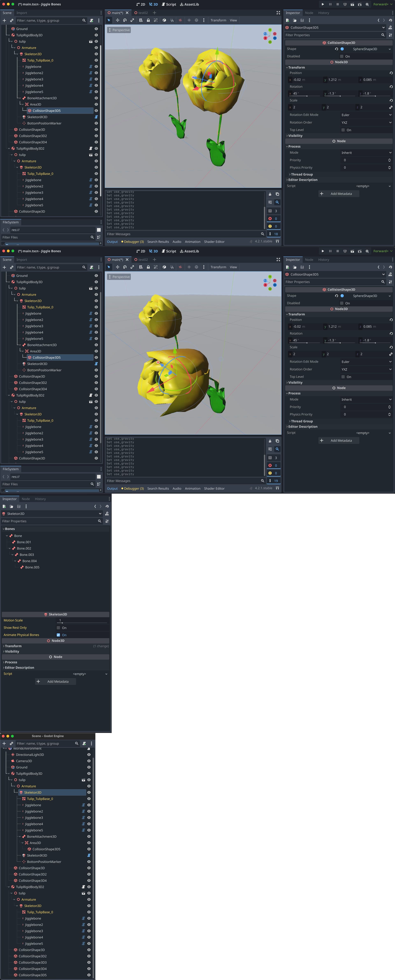
Task: Instantiate child scene link icon, upper Scene dock
Action: click(x=12, y=21)
